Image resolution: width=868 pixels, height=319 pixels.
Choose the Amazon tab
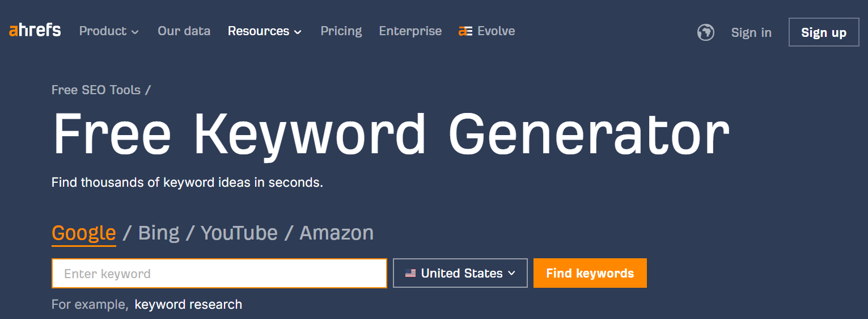(x=336, y=233)
